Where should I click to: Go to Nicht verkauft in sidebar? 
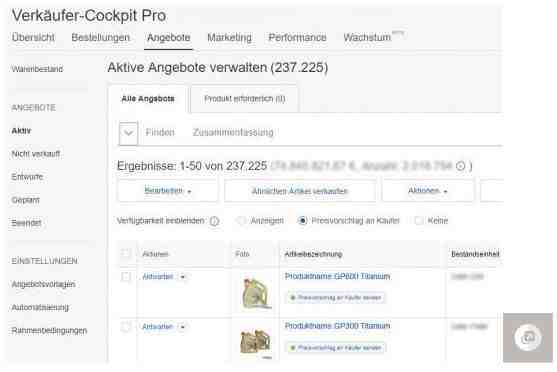[x=36, y=154]
